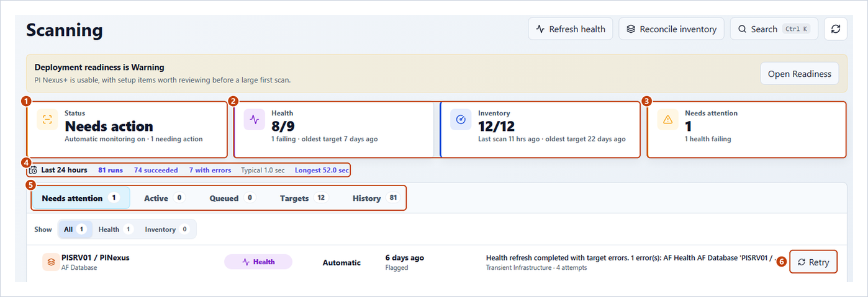Viewport: 868px width, 297px height.
Task: Click the warning triangle icon in Needs attention card
Action: 668,120
